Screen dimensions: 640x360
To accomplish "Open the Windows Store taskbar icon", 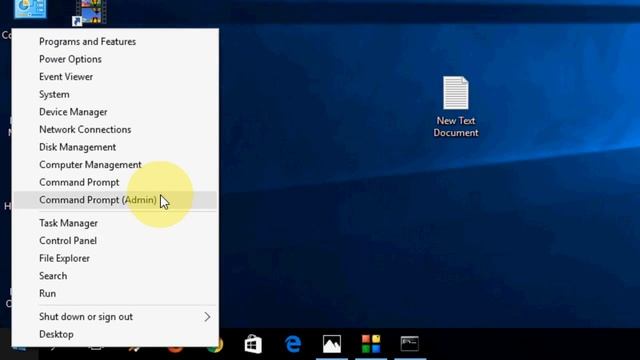I will pyautogui.click(x=253, y=344).
